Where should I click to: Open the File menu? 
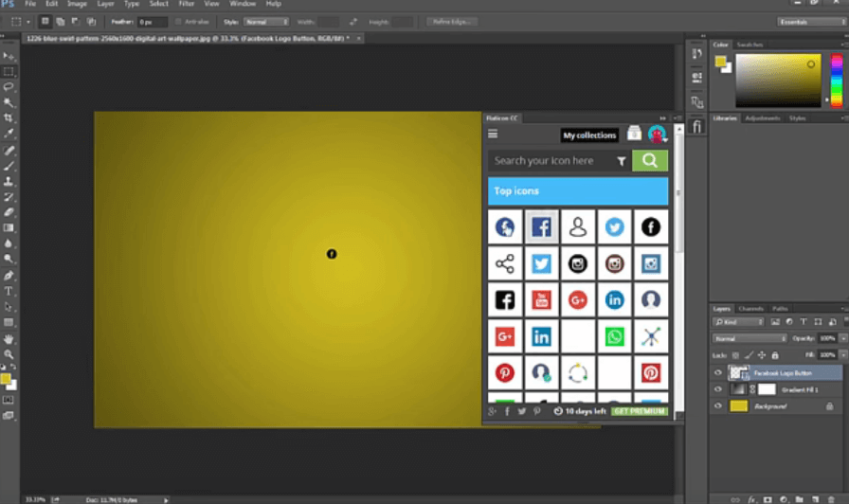tap(30, 4)
